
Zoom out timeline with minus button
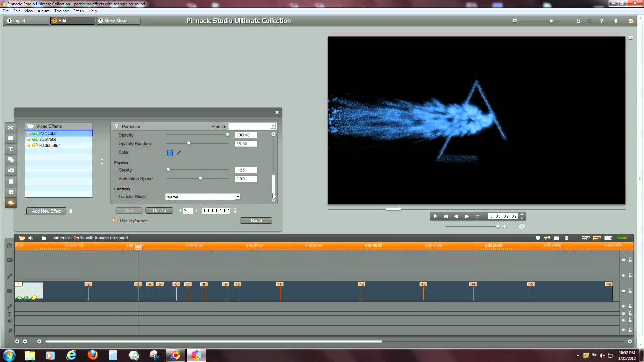25,342
